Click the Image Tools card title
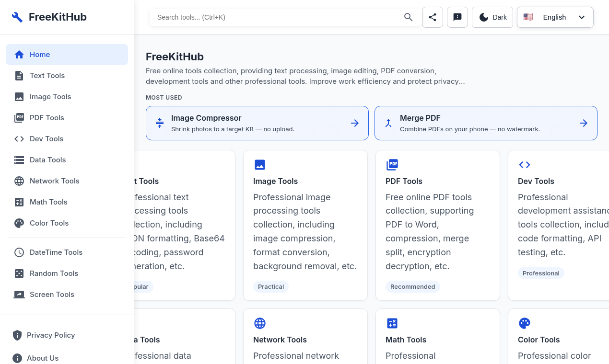The height and width of the screenshot is (364, 609). click(275, 181)
